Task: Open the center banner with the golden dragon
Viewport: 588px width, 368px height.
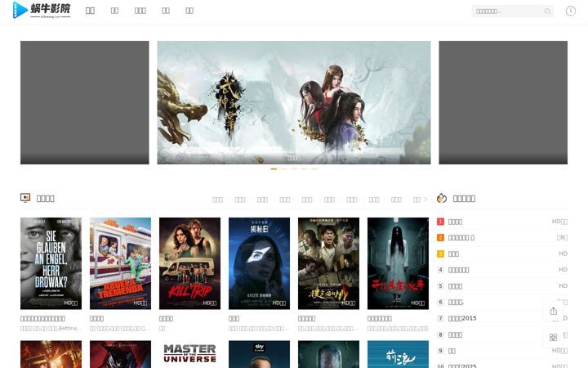Action: click(294, 102)
